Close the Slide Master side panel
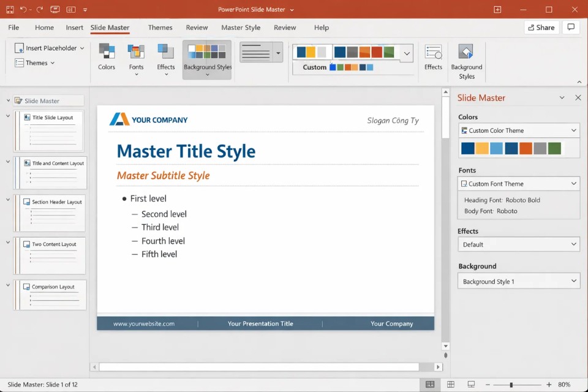This screenshot has width=588, height=392. [578, 97]
